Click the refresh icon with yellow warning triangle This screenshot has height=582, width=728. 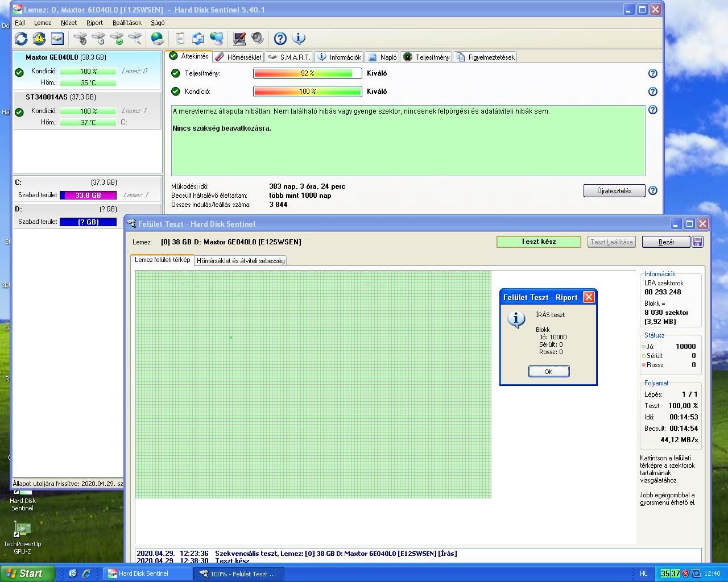[x=39, y=39]
